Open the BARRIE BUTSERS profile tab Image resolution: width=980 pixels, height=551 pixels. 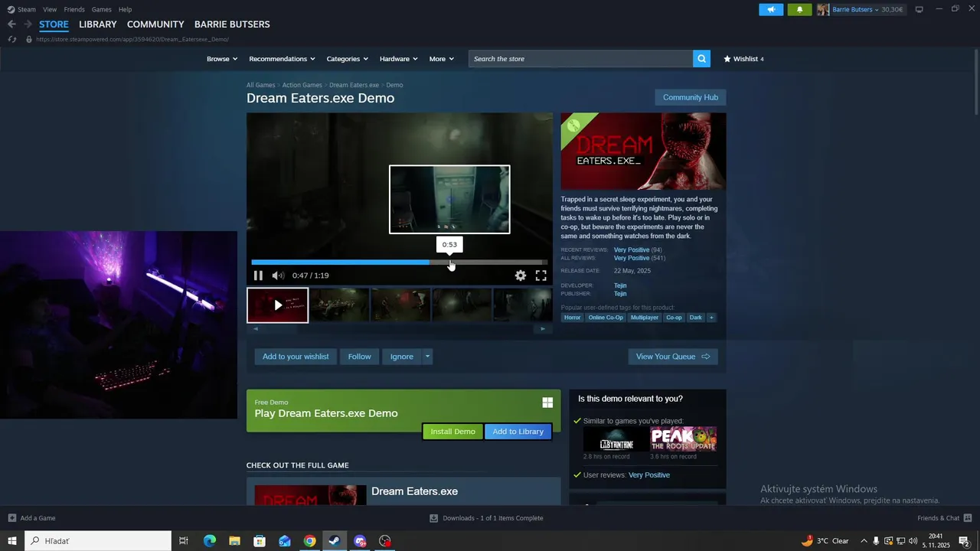point(232,24)
